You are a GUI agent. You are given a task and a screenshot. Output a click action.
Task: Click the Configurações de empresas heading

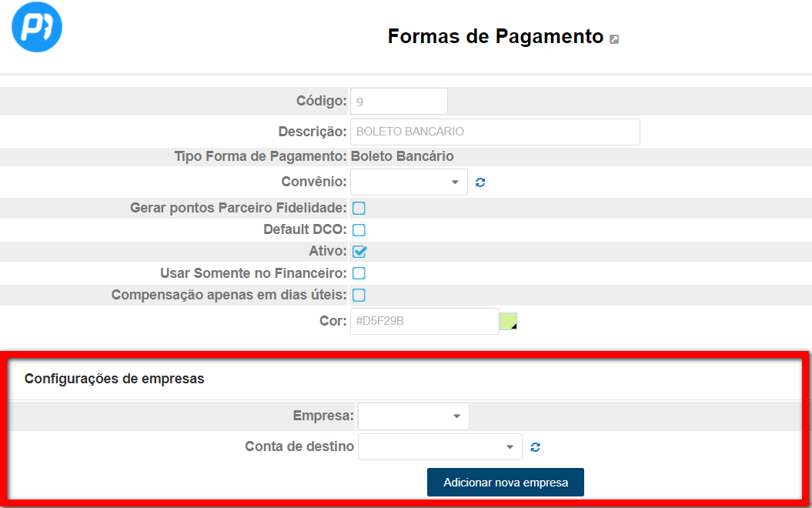click(114, 379)
